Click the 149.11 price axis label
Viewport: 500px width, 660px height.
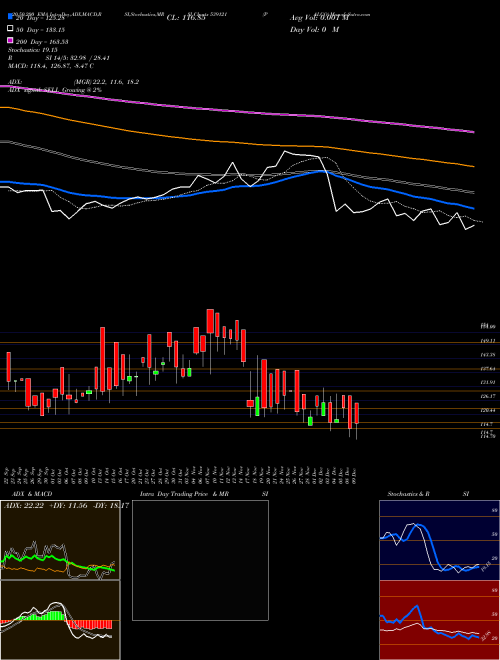tap(487, 341)
